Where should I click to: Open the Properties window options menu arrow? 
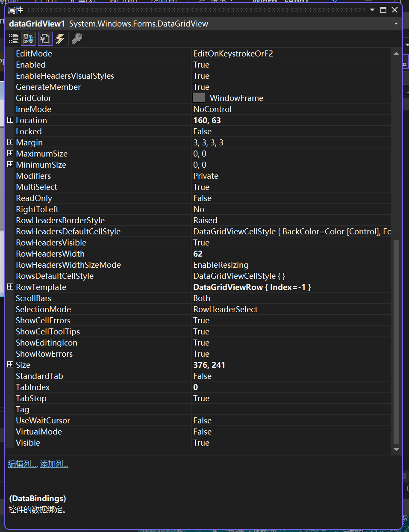click(371, 9)
